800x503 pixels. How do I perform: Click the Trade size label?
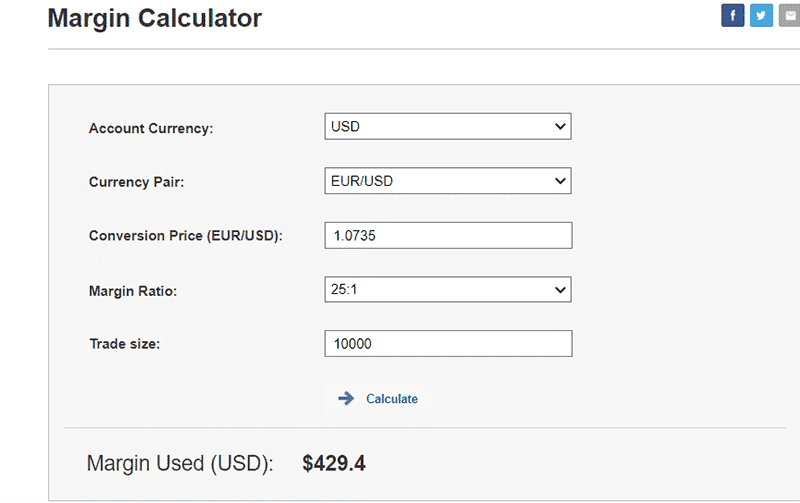tap(124, 344)
